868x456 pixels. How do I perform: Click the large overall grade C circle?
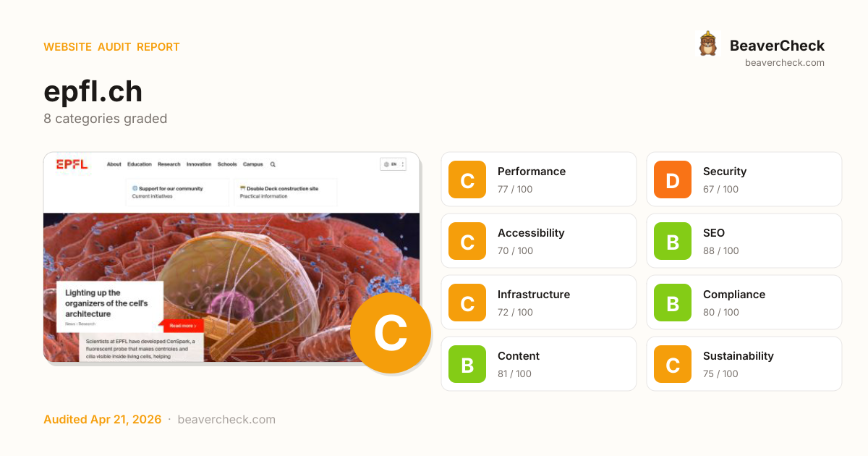(x=391, y=333)
